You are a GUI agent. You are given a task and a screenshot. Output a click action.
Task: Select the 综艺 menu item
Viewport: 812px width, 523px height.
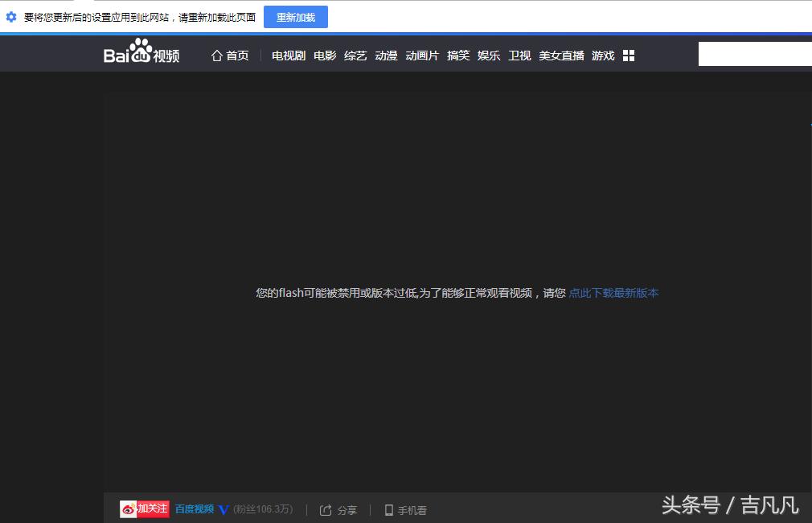355,55
